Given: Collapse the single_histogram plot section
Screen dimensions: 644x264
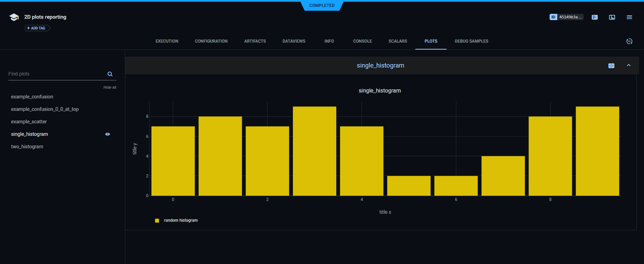Looking at the screenshot, I should (x=629, y=65).
